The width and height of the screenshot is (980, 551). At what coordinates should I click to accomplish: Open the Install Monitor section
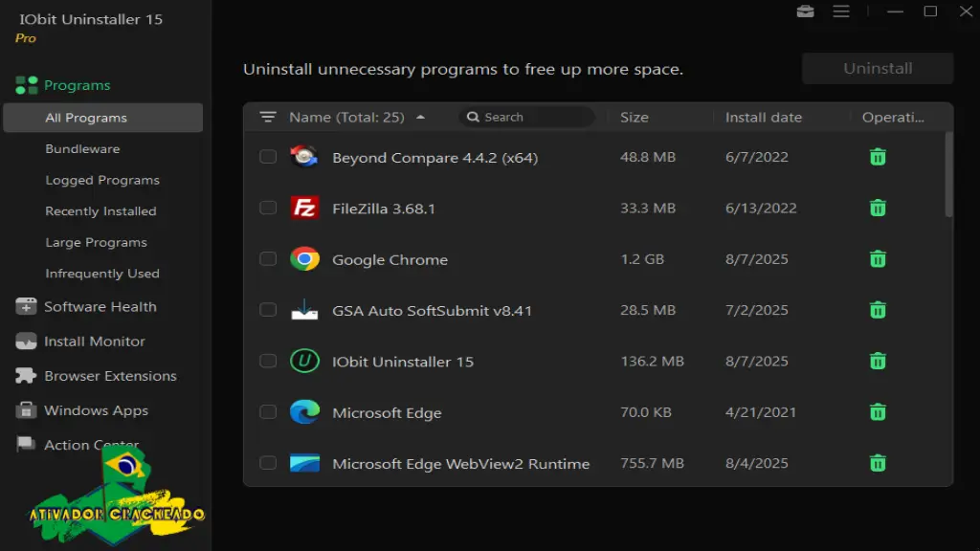point(95,342)
